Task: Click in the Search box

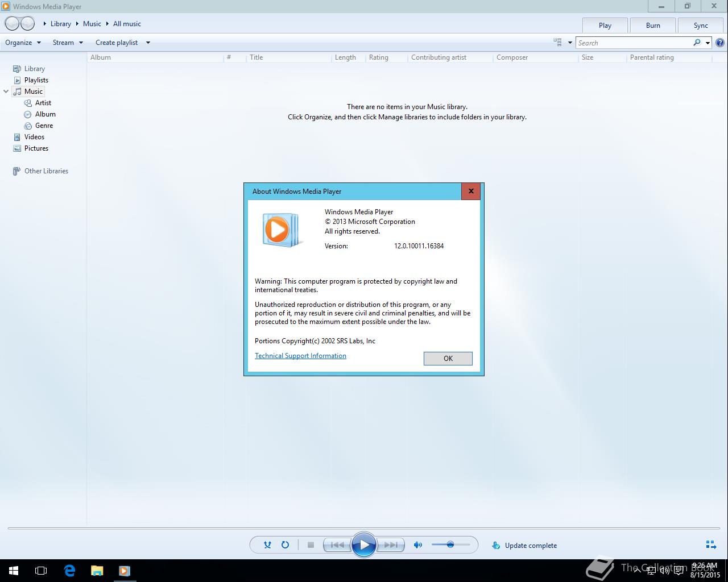Action: click(634, 43)
